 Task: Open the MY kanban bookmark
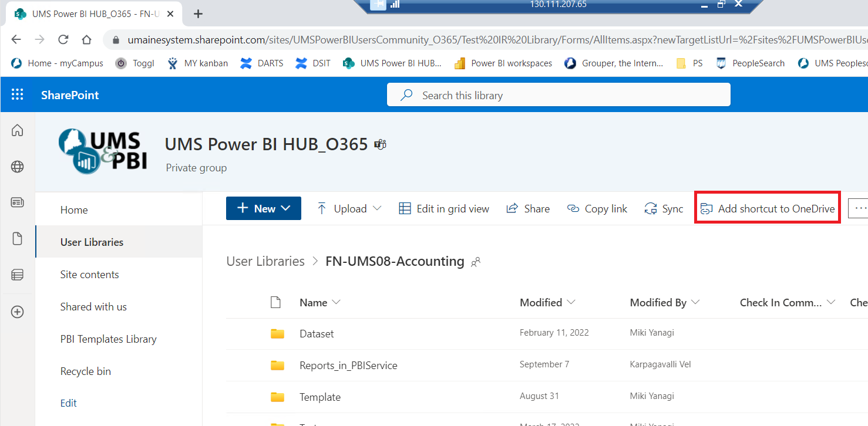coord(197,63)
